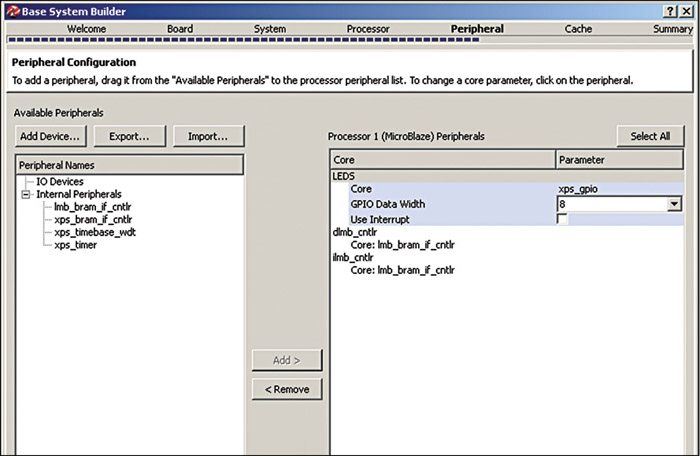Viewport: 700px width, 456px height.
Task: Collapse the Internal Peripherals tree node
Action: pyautogui.click(x=26, y=194)
